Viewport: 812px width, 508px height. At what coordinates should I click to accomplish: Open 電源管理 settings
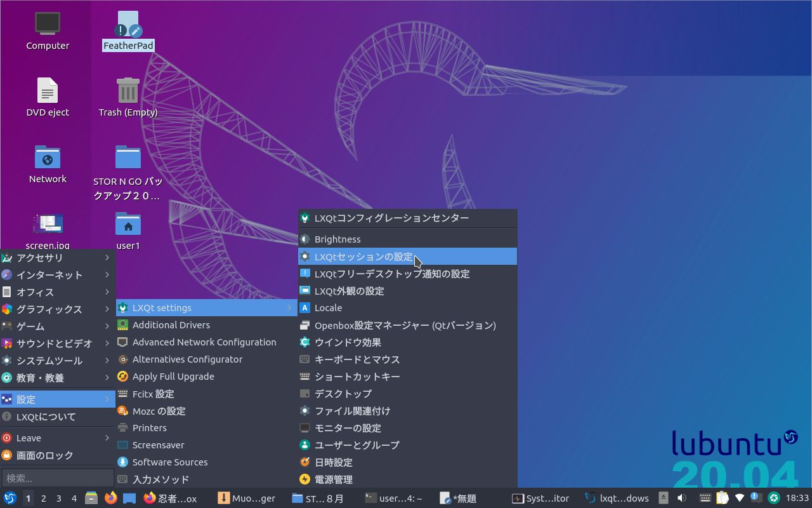tap(408, 479)
